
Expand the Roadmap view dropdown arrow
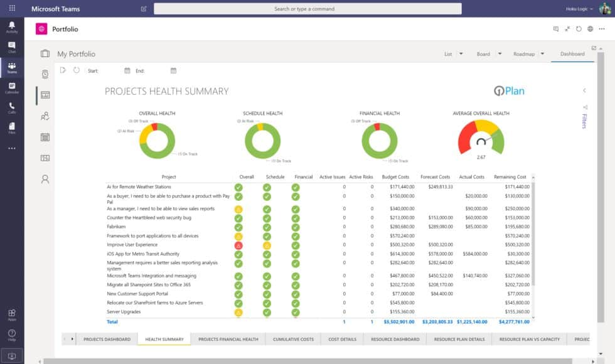[542, 54]
